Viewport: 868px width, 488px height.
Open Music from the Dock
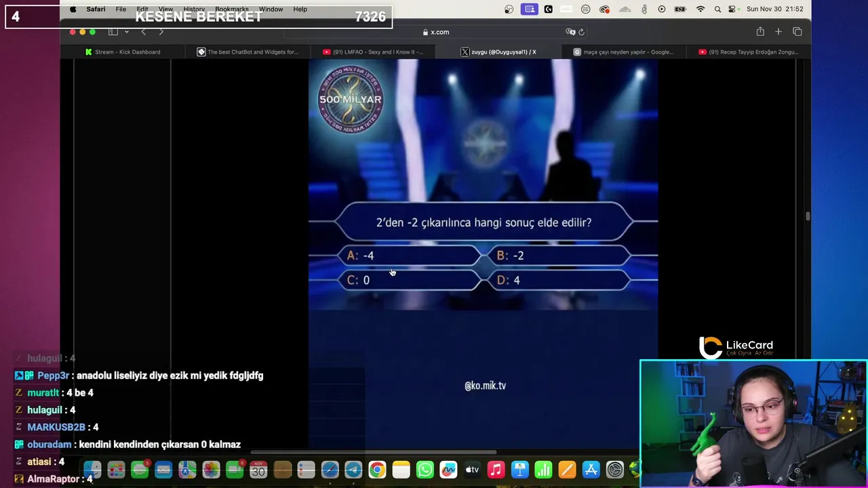pos(496,470)
